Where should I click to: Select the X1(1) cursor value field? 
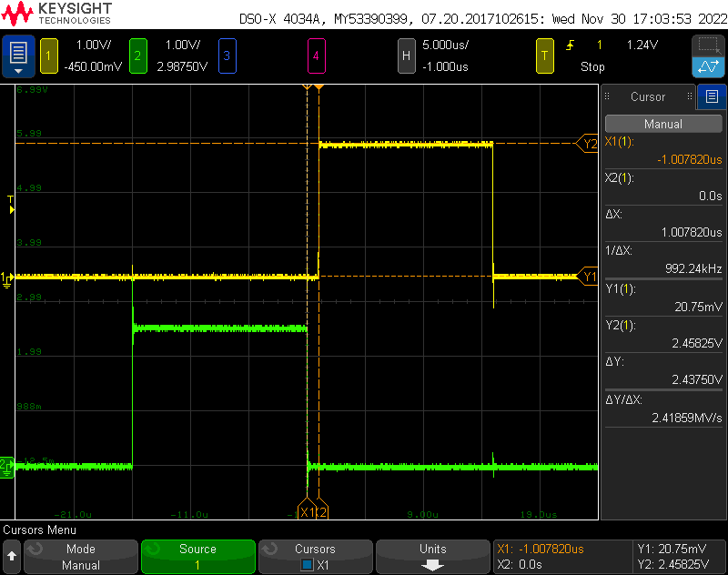point(662,150)
